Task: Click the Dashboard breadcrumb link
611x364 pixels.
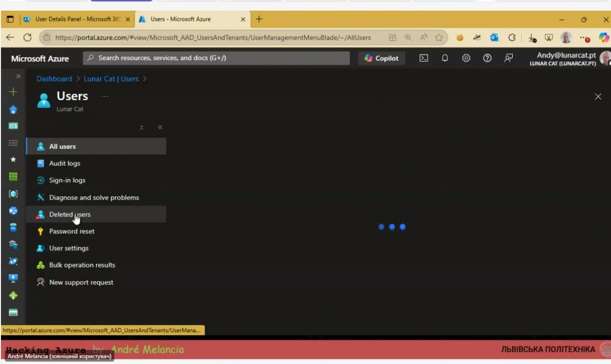Action: (x=54, y=79)
